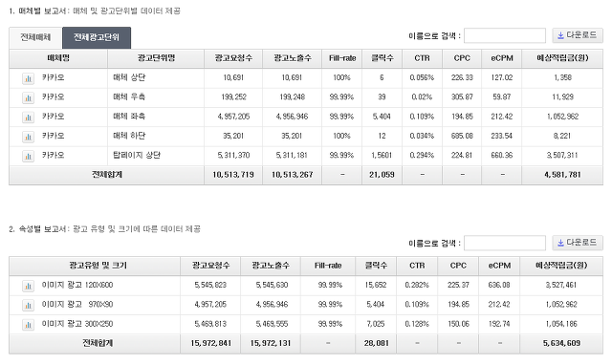Select the 전체광고단위 tab
This screenshot has height=364, width=612.
pos(97,37)
